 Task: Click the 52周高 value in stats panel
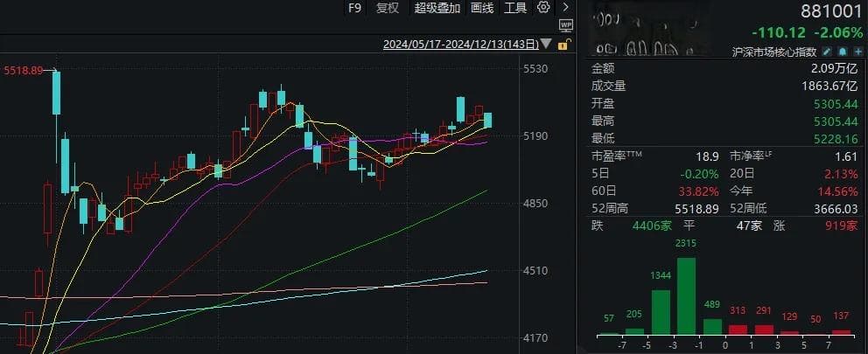(697, 209)
